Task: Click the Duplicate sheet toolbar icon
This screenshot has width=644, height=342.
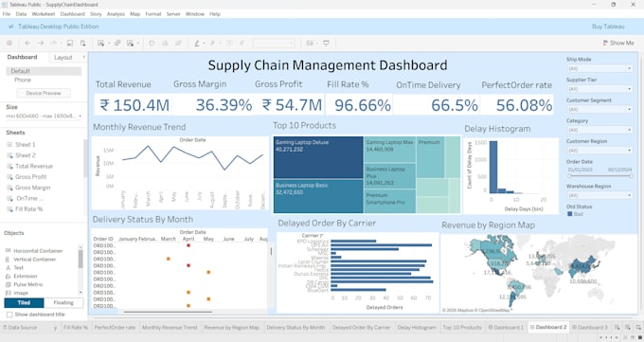Action: [117, 43]
